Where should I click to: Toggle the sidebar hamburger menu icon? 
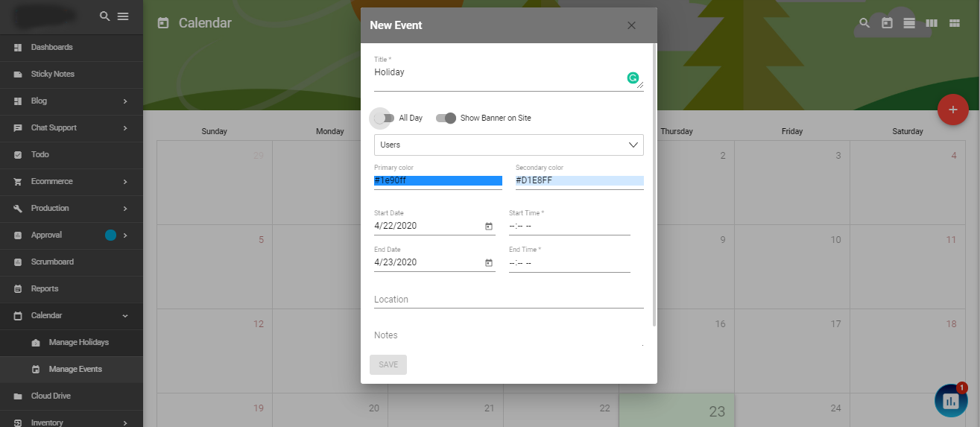123,16
